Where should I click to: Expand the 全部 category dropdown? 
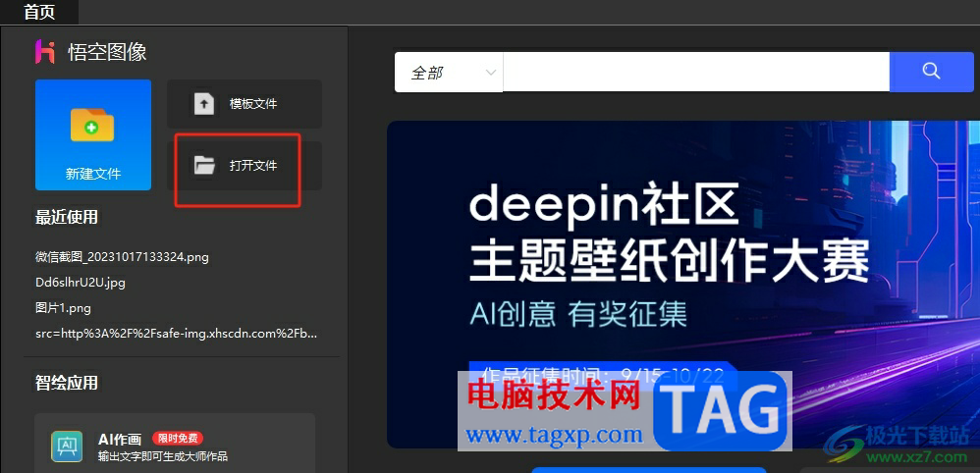[449, 73]
